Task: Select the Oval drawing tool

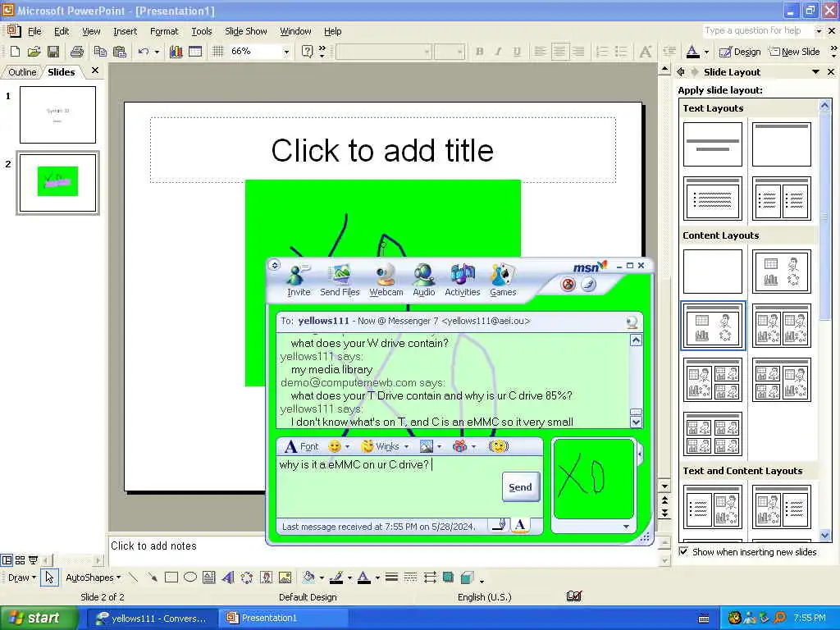Action: coord(190,577)
